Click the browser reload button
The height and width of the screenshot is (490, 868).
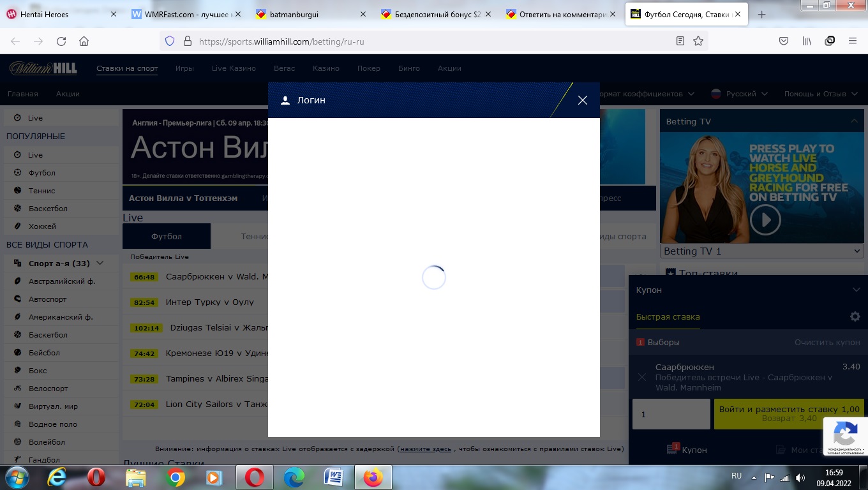click(61, 41)
